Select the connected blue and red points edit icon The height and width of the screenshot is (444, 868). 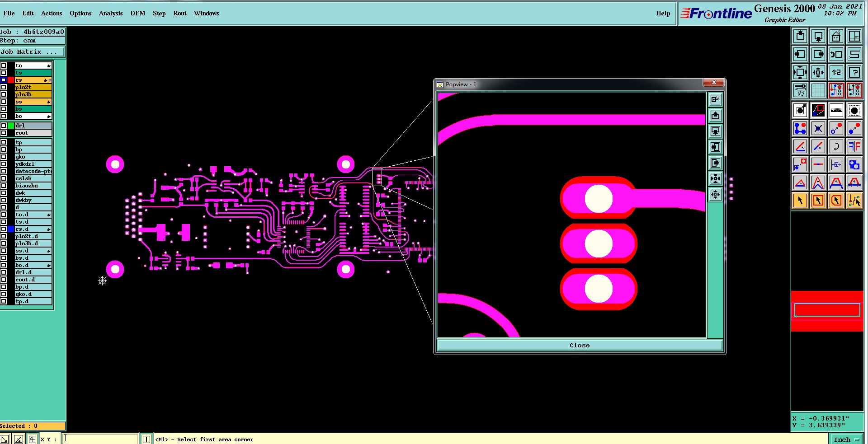pos(800,128)
